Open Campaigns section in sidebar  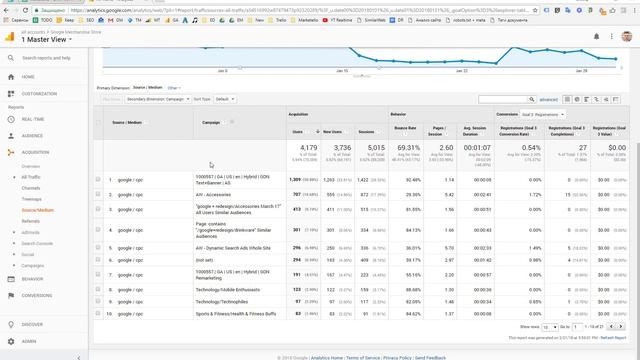(33, 266)
